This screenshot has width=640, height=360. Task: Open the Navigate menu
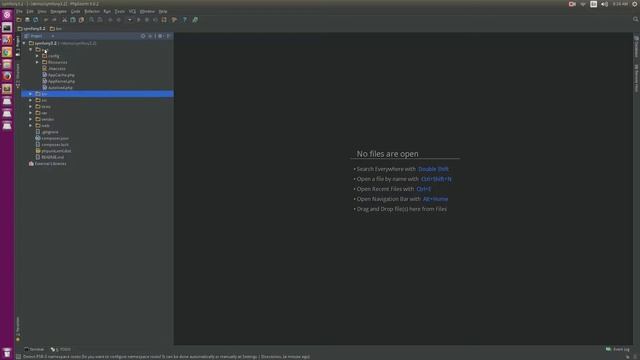click(58, 11)
